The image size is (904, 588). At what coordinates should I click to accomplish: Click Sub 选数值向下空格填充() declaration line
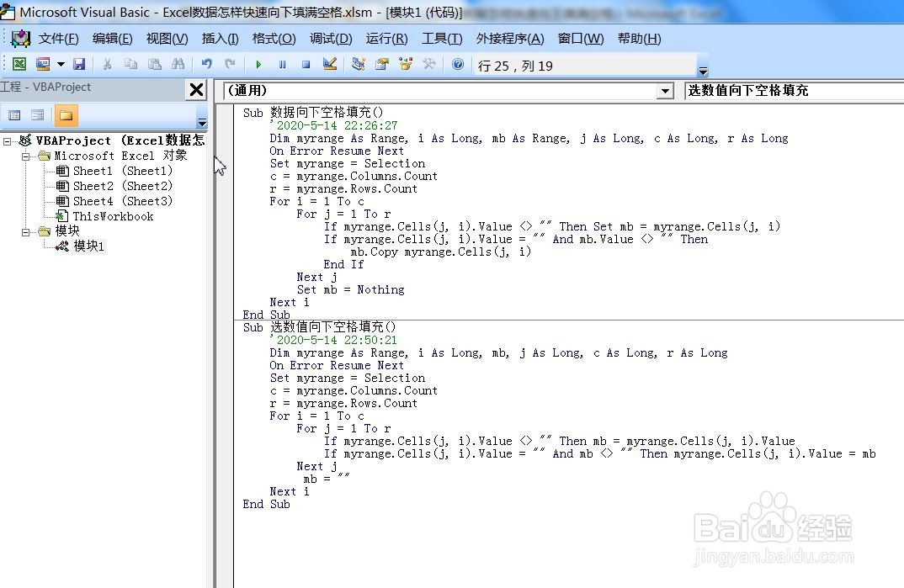pyautogui.click(x=319, y=327)
